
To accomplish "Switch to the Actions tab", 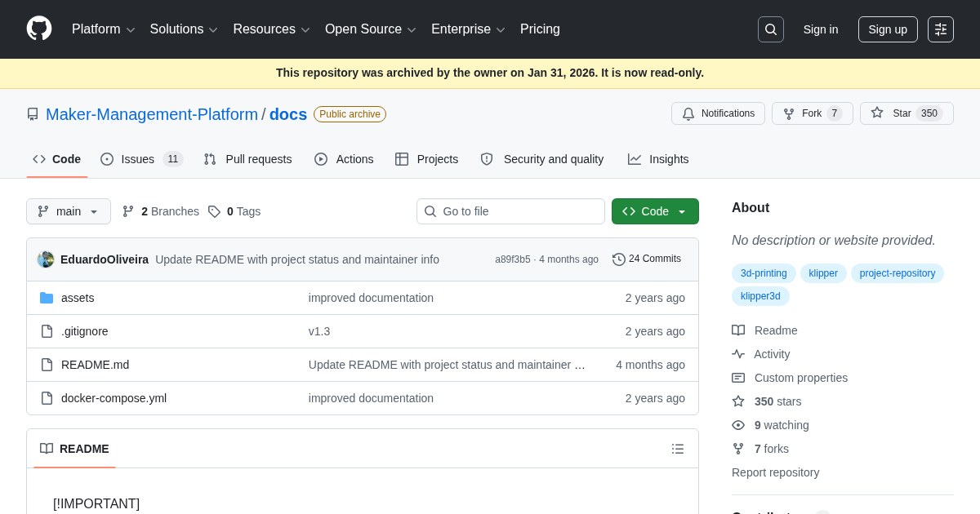I will pyautogui.click(x=344, y=159).
